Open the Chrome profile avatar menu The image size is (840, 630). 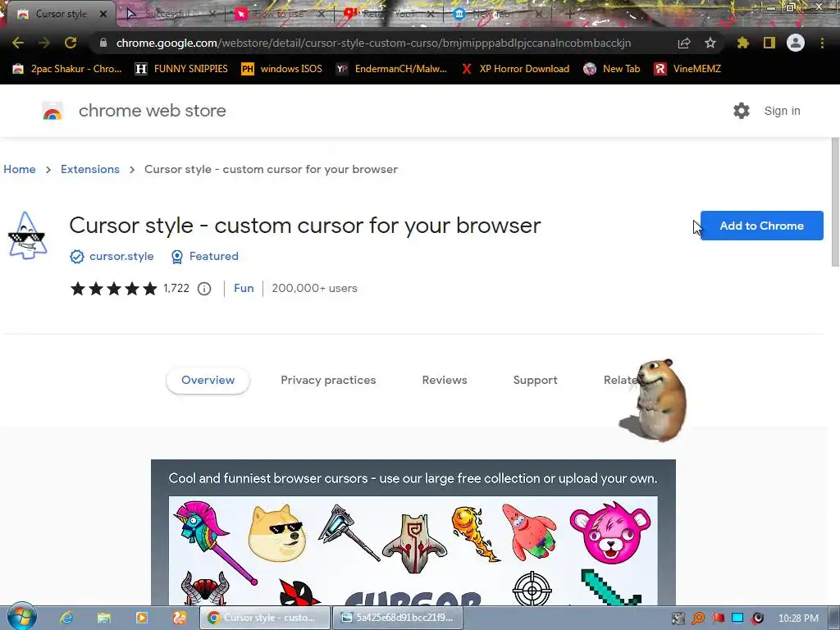[x=796, y=43]
